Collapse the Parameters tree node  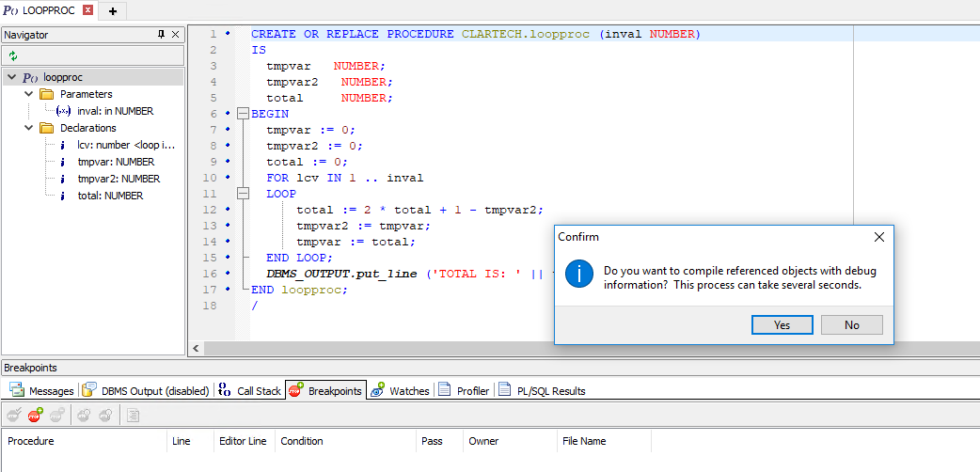[x=28, y=94]
